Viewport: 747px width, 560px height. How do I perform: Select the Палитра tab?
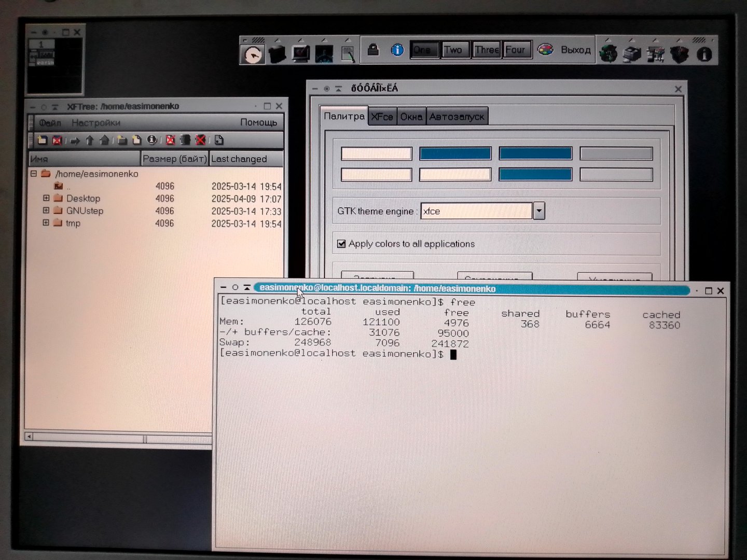pos(343,116)
